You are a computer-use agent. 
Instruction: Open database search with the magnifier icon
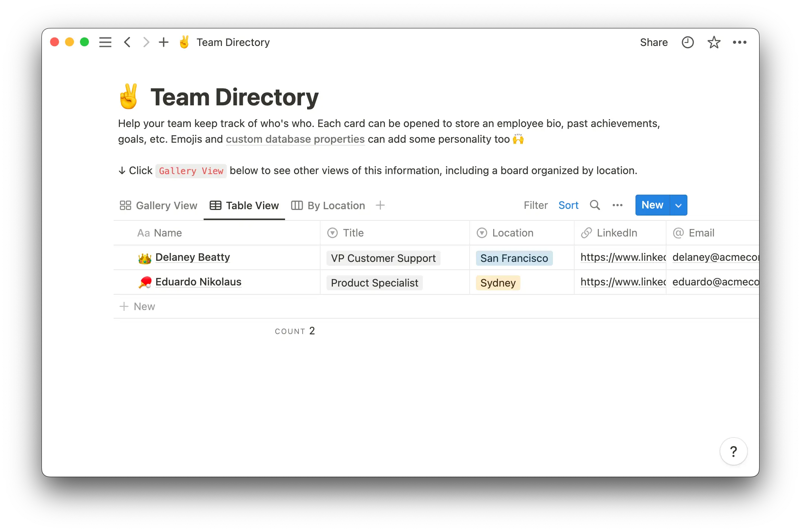[x=595, y=205]
